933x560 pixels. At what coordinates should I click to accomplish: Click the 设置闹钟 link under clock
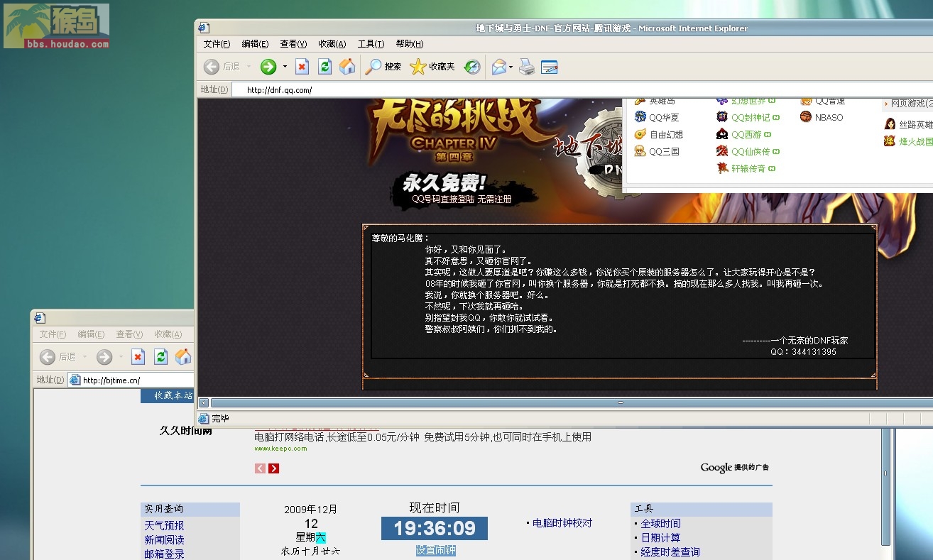[435, 551]
